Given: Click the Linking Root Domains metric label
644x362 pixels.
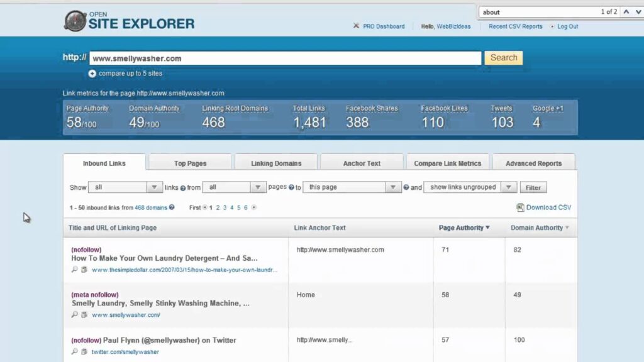Looking at the screenshot, I should (235, 108).
